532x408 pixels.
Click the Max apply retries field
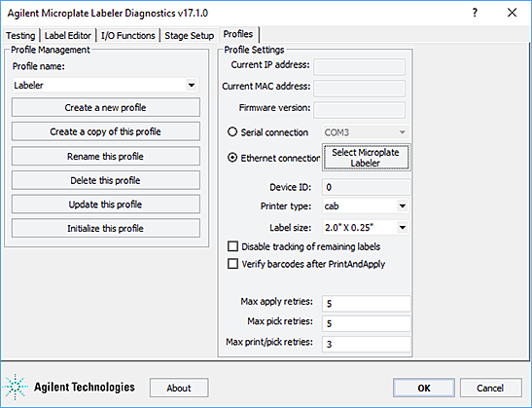click(366, 304)
